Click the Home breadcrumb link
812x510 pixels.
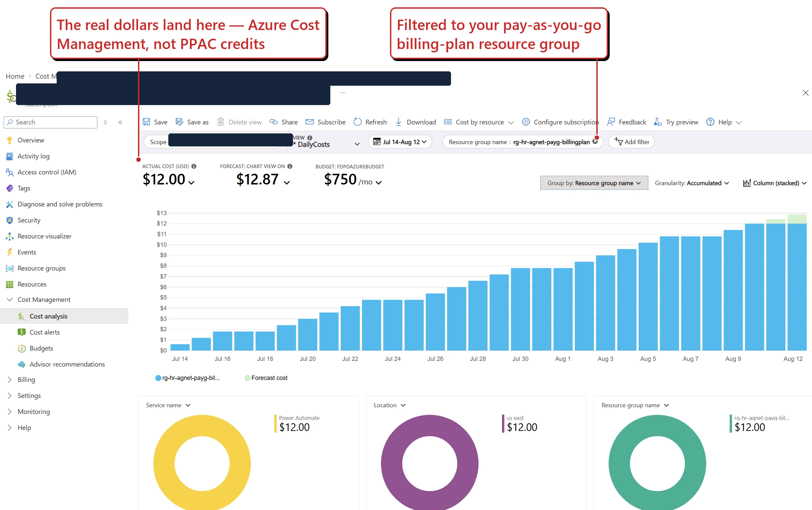coord(15,76)
